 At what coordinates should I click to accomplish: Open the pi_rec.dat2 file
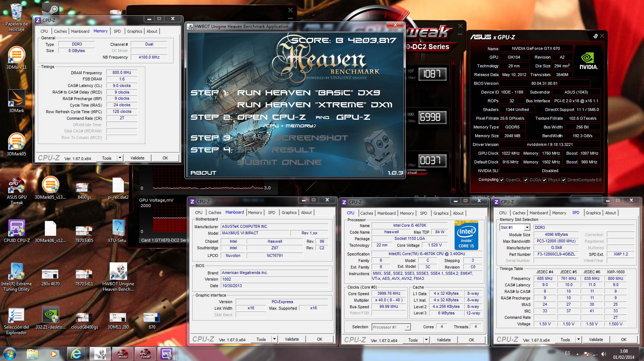click(118, 188)
